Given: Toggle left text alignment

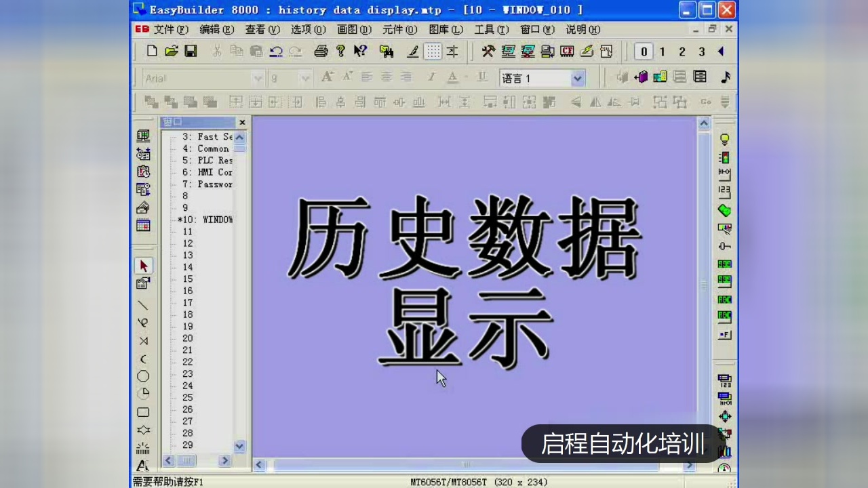Looking at the screenshot, I should tap(367, 77).
